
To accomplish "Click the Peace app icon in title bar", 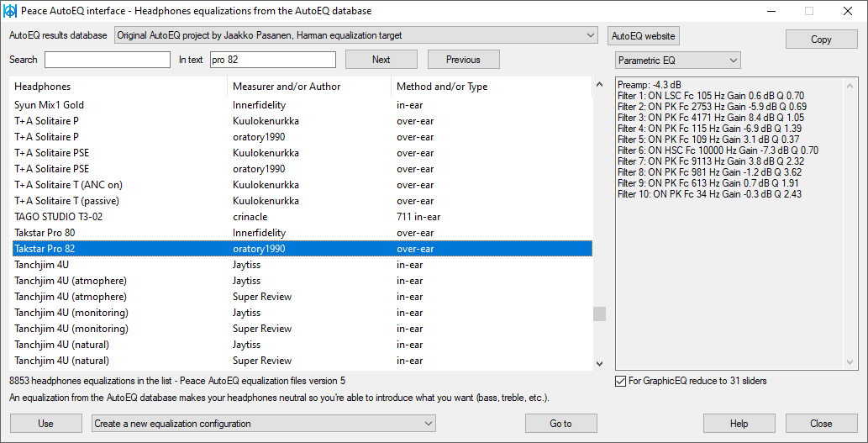I will coord(11,11).
